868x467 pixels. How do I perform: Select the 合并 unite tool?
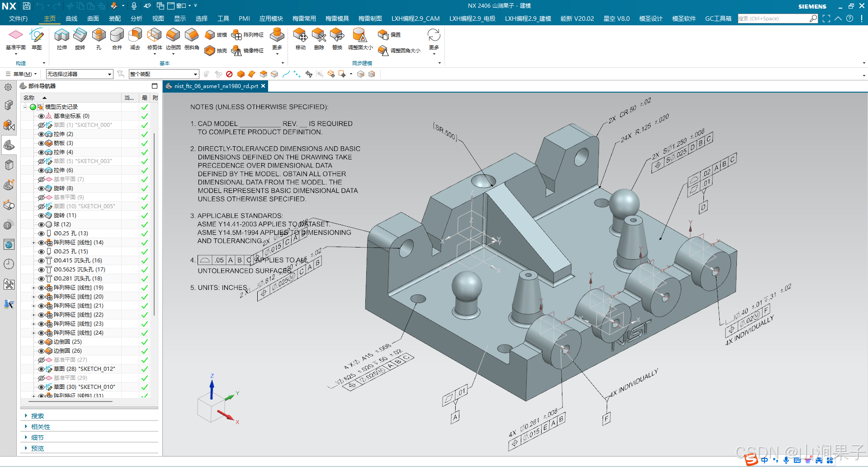pos(117,39)
